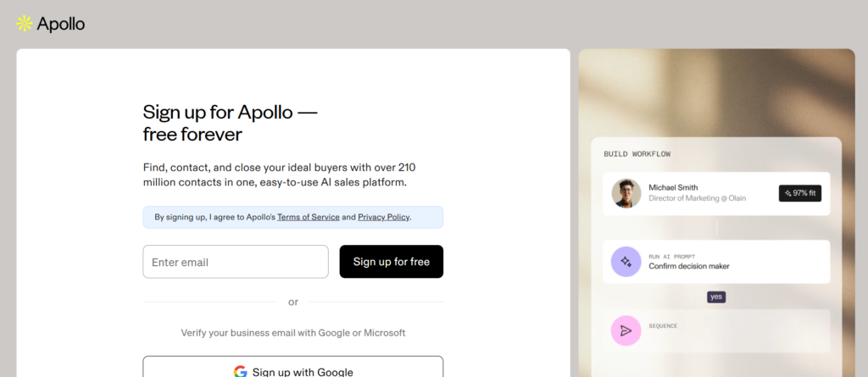
Task: Click the SEQUENCE step label
Action: click(663, 325)
